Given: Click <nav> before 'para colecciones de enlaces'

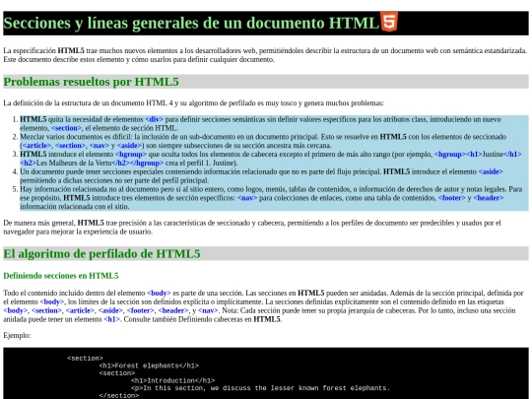Looking at the screenshot, I should click(x=247, y=198).
